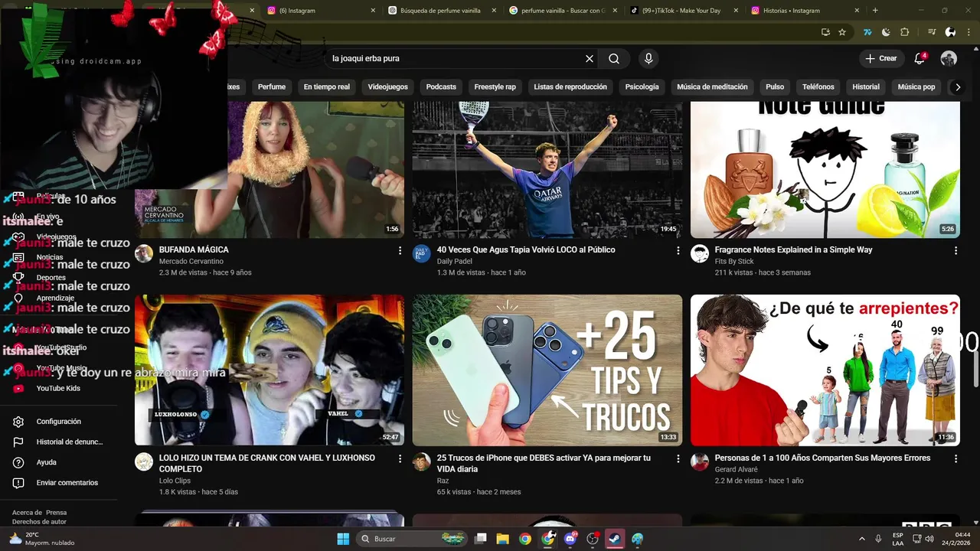This screenshot has height=551, width=980.
Task: Show hidden system tray icons chevron
Action: [x=861, y=539]
